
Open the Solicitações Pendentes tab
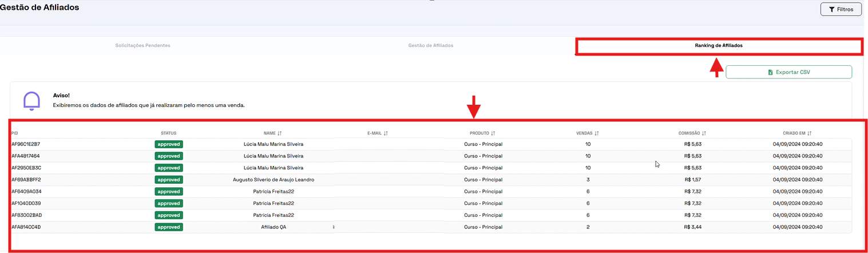142,45
